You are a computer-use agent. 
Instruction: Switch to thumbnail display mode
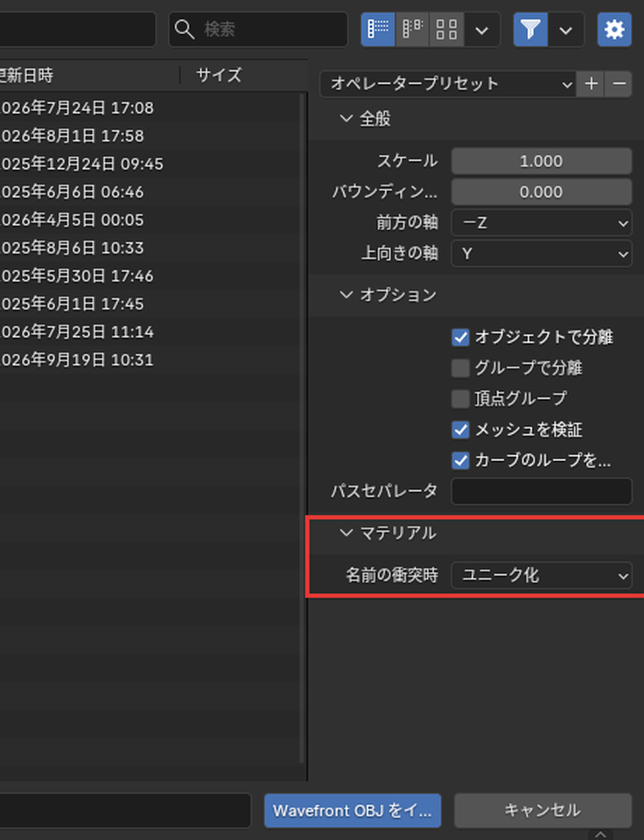446,29
